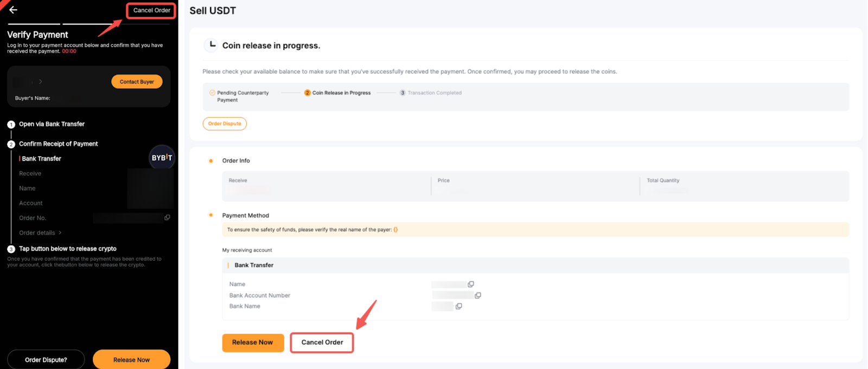Screen dimensions: 868x369
Task: Open buyer profile chevron beside the avatar
Action: click(x=41, y=82)
